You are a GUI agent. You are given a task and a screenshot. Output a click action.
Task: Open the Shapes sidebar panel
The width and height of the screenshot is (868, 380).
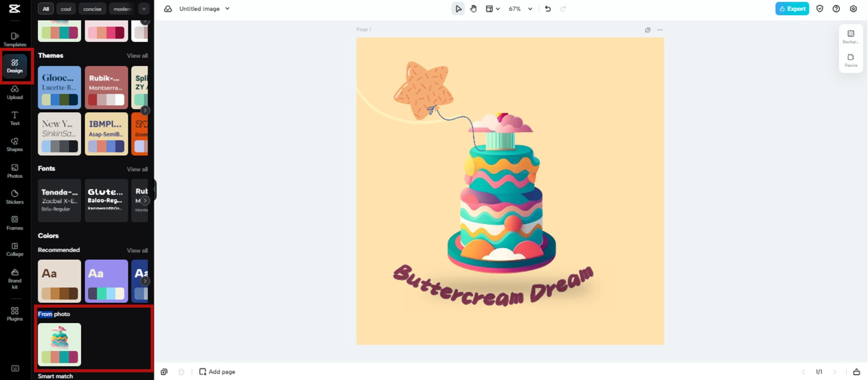tap(14, 144)
